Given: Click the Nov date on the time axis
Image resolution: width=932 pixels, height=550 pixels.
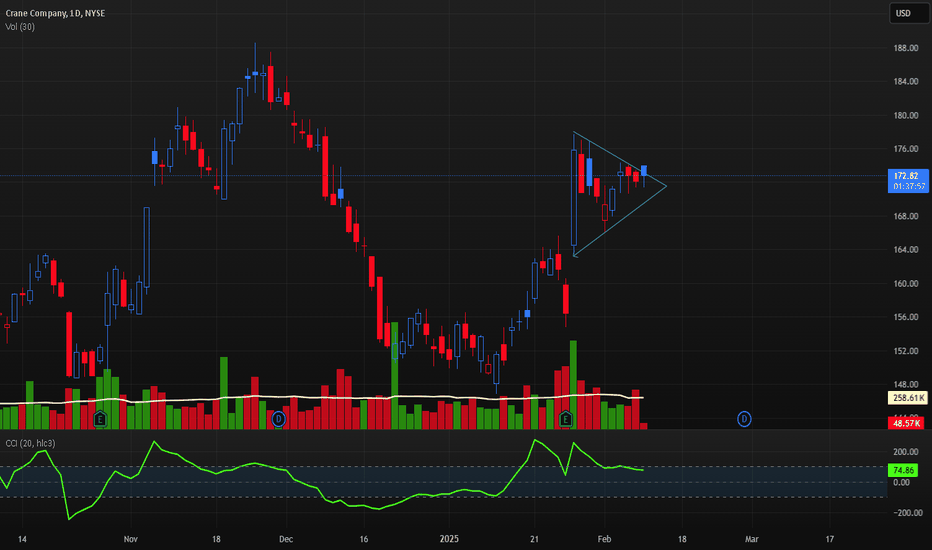Looking at the screenshot, I should tap(131, 539).
